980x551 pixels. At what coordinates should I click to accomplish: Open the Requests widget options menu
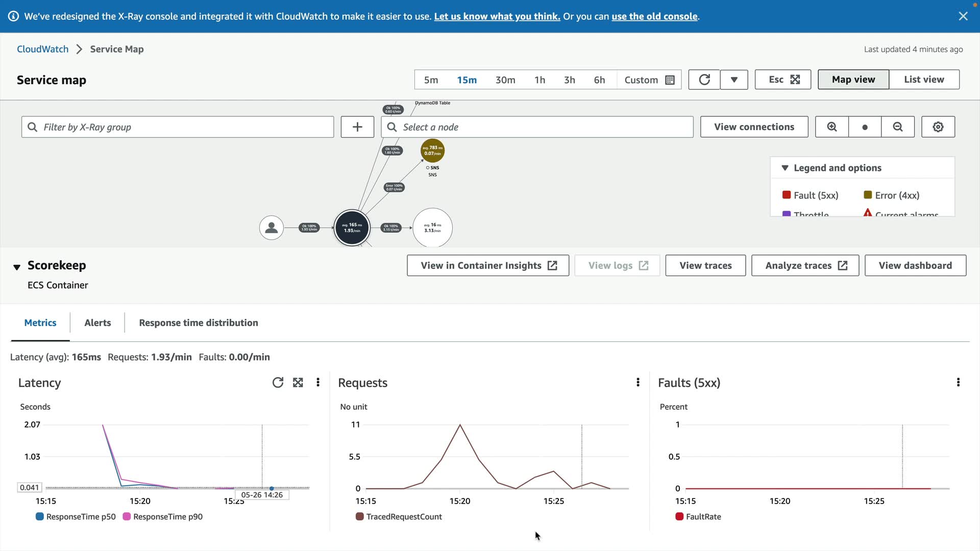point(638,383)
